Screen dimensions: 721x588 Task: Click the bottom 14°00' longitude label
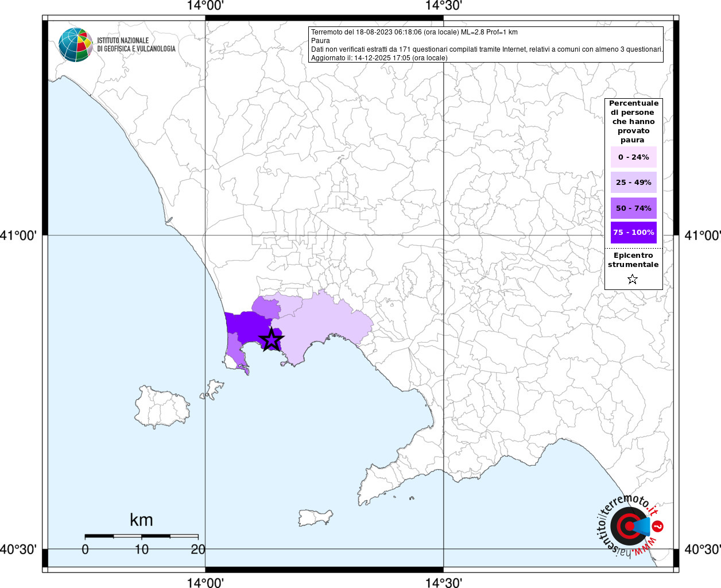205,582
